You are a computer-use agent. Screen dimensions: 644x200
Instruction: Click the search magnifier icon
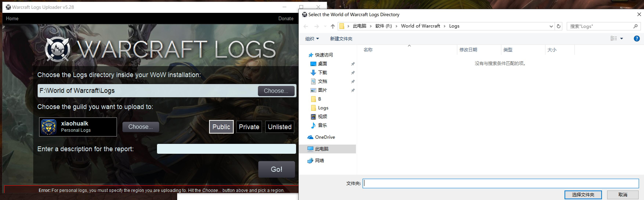(636, 26)
